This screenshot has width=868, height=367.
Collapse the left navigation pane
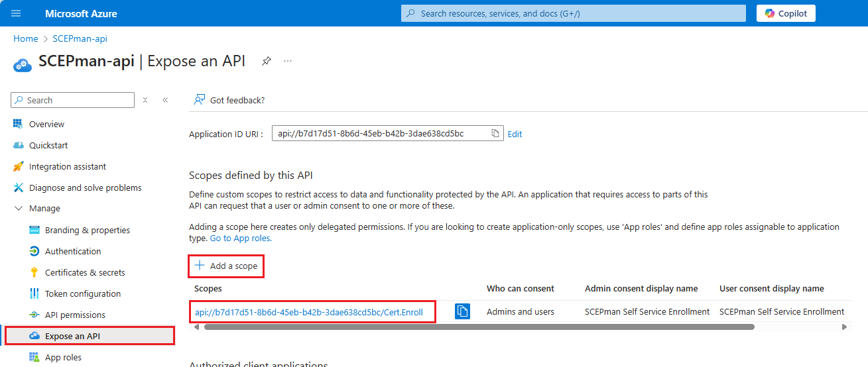pos(165,100)
